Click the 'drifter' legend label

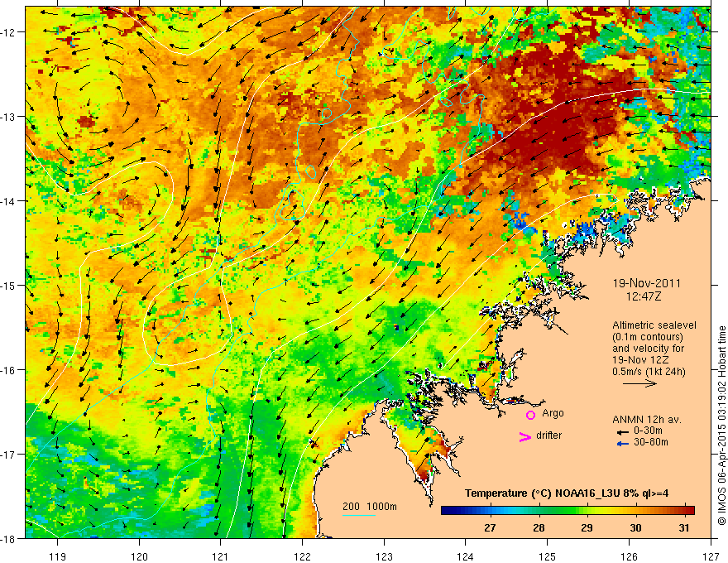coord(548,435)
